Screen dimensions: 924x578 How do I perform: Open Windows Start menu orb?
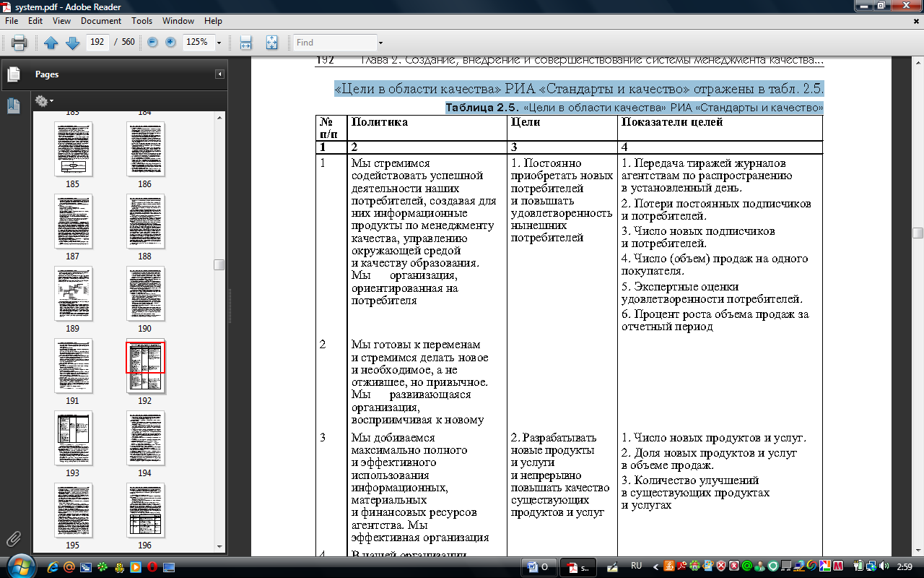click(x=20, y=566)
